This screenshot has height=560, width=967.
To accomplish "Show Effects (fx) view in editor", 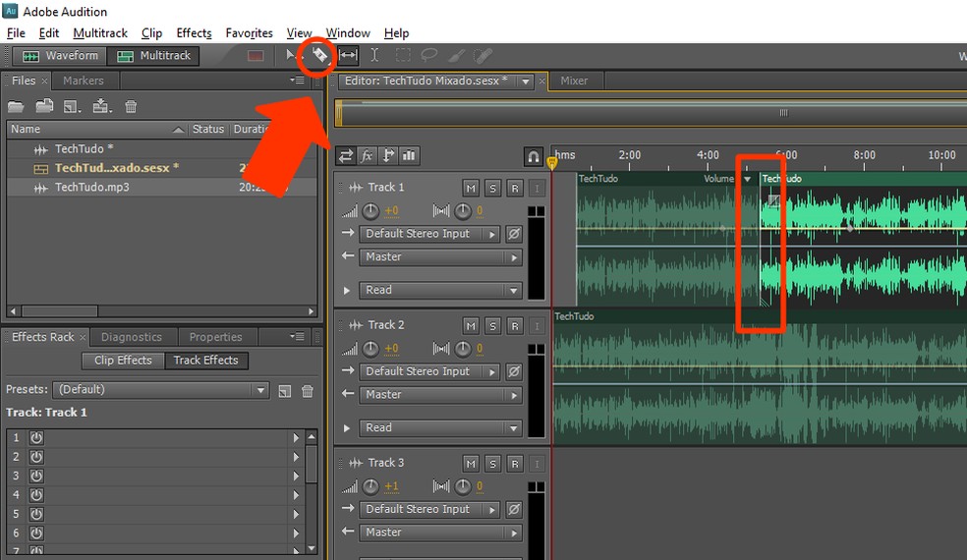I will point(367,156).
